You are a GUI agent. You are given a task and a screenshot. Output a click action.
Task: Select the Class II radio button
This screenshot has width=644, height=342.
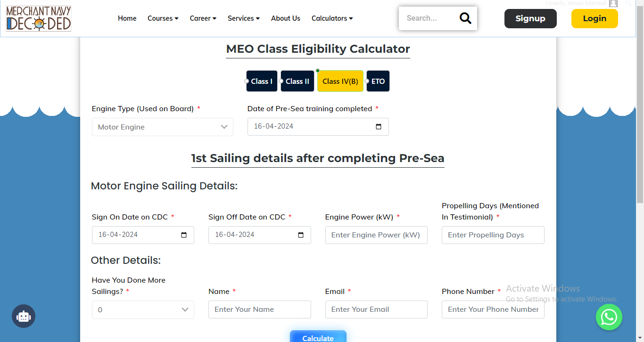281,81
